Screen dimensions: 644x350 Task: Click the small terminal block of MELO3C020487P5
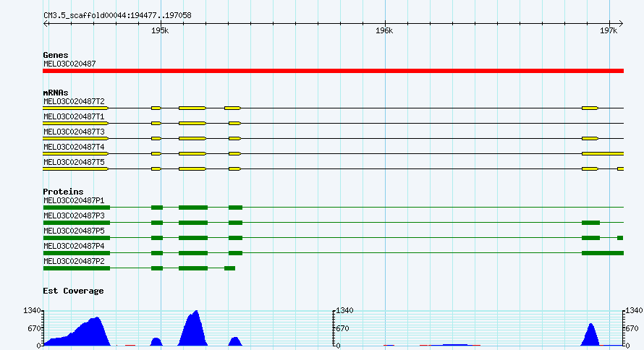click(620, 238)
